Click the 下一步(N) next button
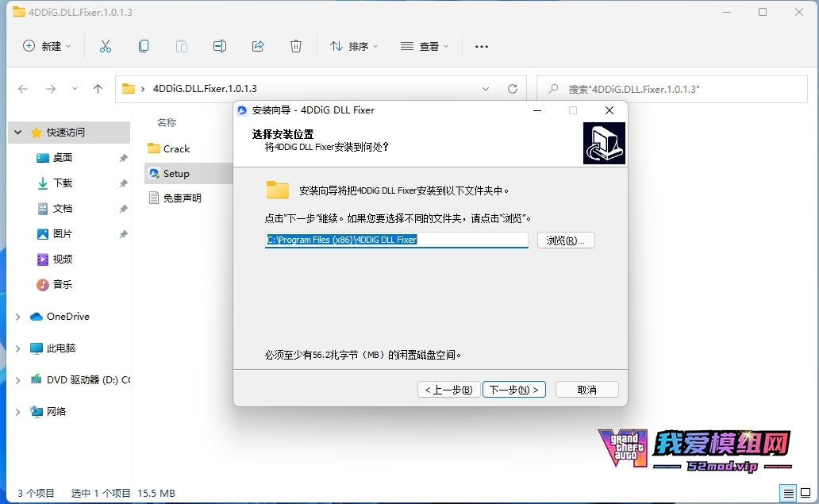Screen dimensions: 819x504 [514, 390]
